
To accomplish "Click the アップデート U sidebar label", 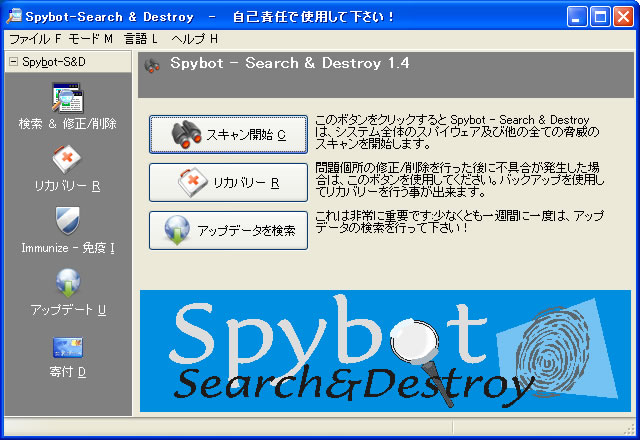I will 68,310.
